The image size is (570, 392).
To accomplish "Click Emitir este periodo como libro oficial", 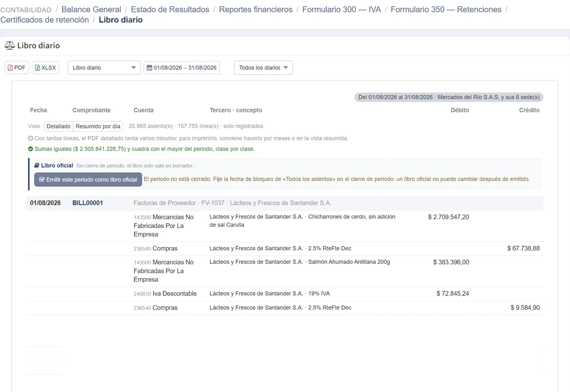I will click(x=88, y=179).
